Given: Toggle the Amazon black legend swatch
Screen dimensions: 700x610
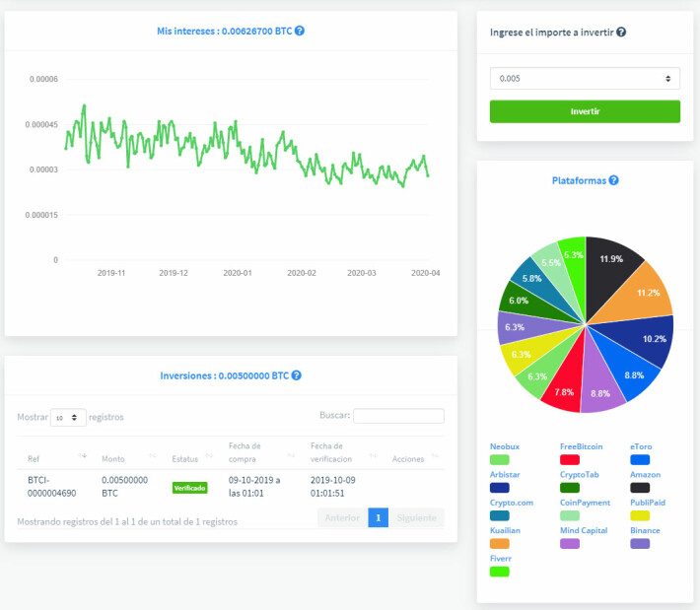Looking at the screenshot, I should [640, 488].
